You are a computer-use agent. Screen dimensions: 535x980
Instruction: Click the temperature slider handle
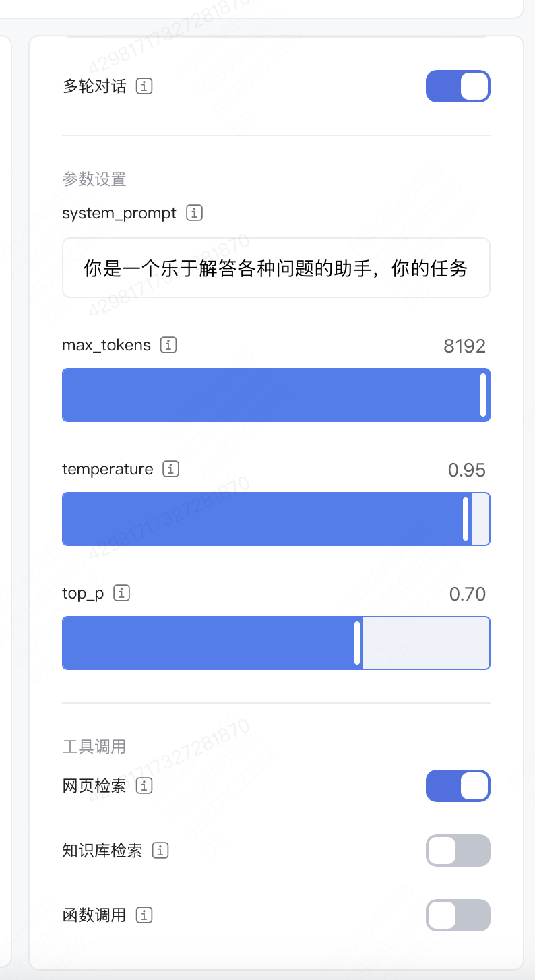[466, 519]
